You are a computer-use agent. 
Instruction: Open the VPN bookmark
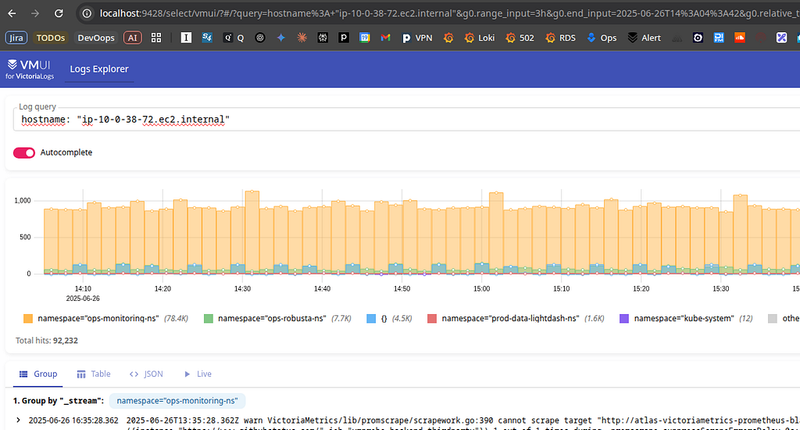[417, 38]
